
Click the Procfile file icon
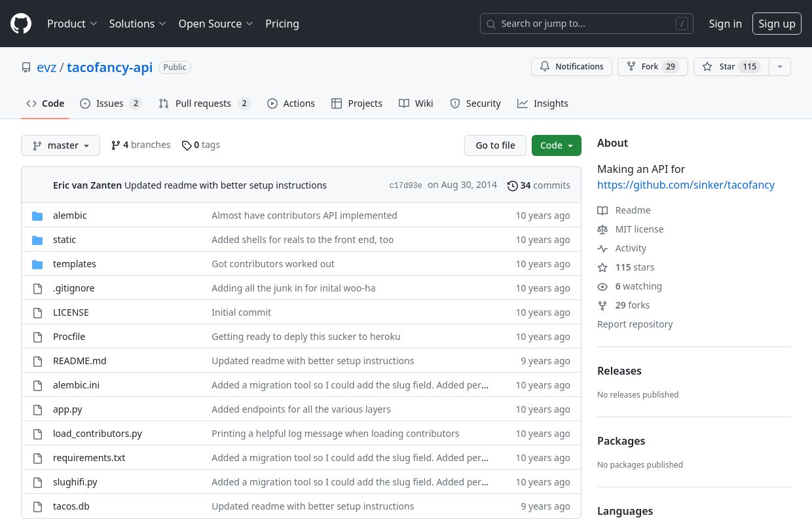pyautogui.click(x=37, y=337)
